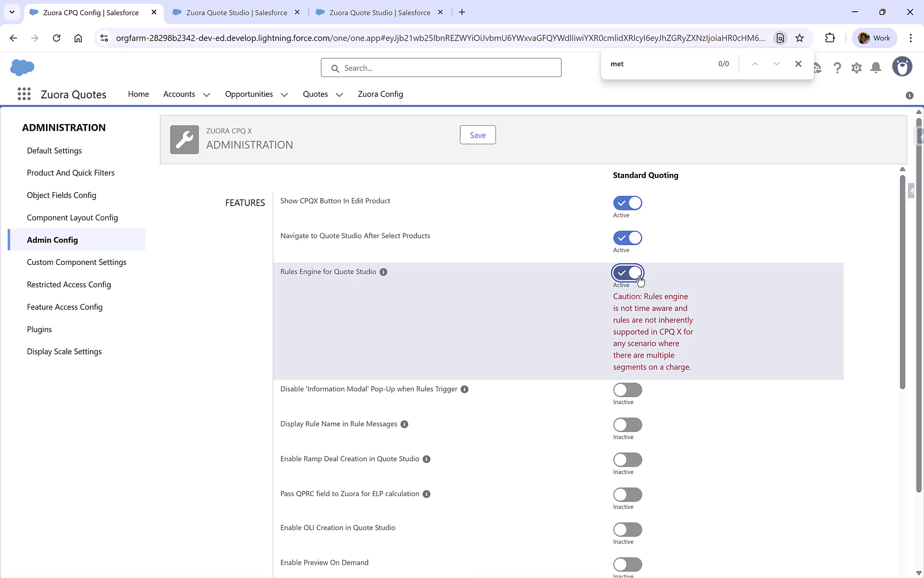Disable the Show CPQX Button In Edit Product toggle
The width and height of the screenshot is (924, 578).
pos(627,203)
